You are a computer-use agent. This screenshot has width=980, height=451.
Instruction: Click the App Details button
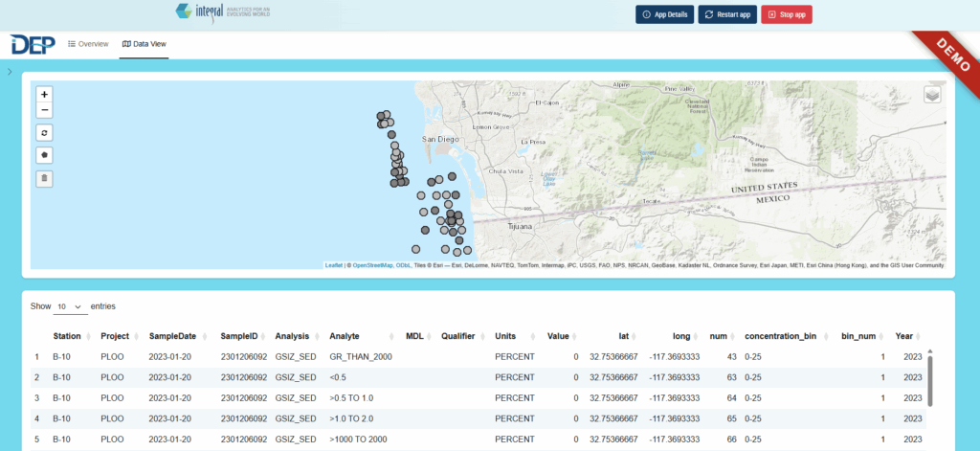[663, 14]
